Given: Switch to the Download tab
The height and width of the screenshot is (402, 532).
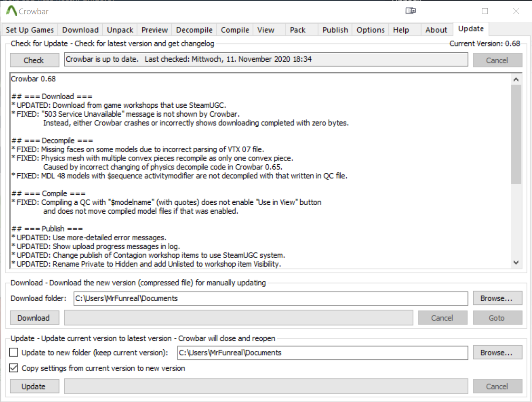Looking at the screenshot, I should pyautogui.click(x=80, y=30).
